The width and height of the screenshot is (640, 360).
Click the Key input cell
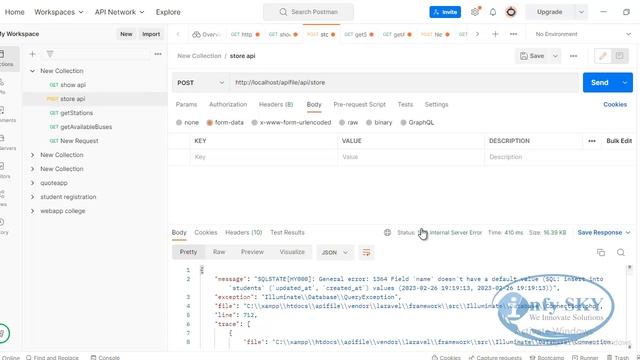point(264,157)
